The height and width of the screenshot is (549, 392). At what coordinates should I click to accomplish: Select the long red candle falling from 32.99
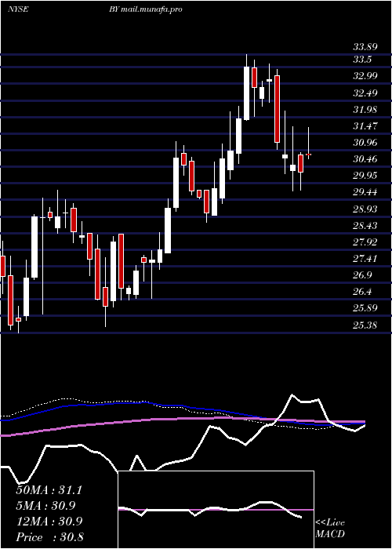(277, 109)
